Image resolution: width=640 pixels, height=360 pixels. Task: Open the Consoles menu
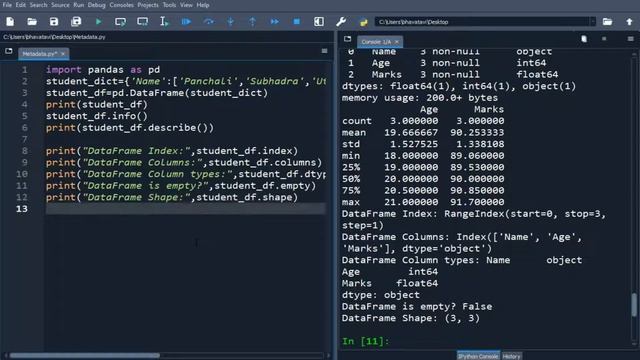click(x=121, y=5)
